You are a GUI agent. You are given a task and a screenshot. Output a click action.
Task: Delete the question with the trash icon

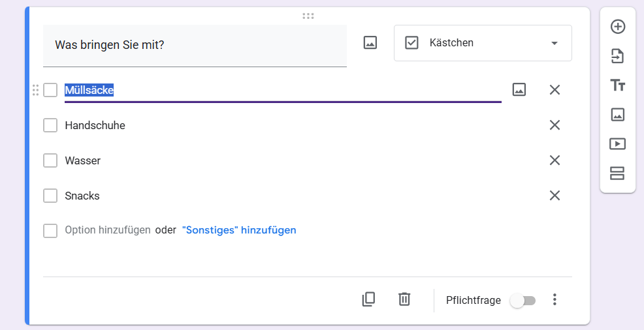[404, 299]
